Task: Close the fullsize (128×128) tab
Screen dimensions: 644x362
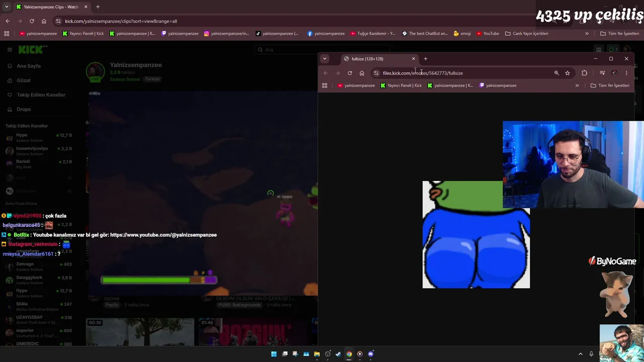Action: [x=414, y=59]
